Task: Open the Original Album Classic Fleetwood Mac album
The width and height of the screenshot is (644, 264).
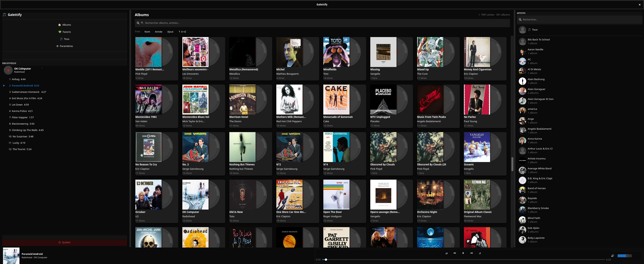Action: 485,201
